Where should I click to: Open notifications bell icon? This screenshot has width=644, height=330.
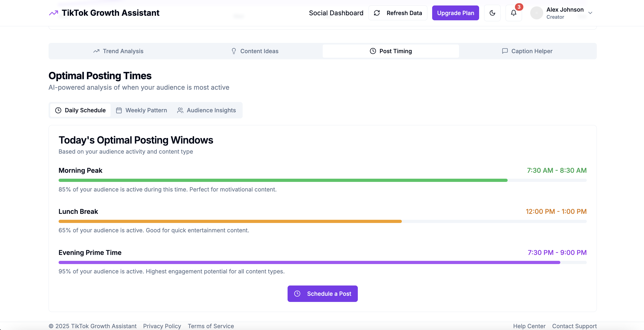(514, 13)
